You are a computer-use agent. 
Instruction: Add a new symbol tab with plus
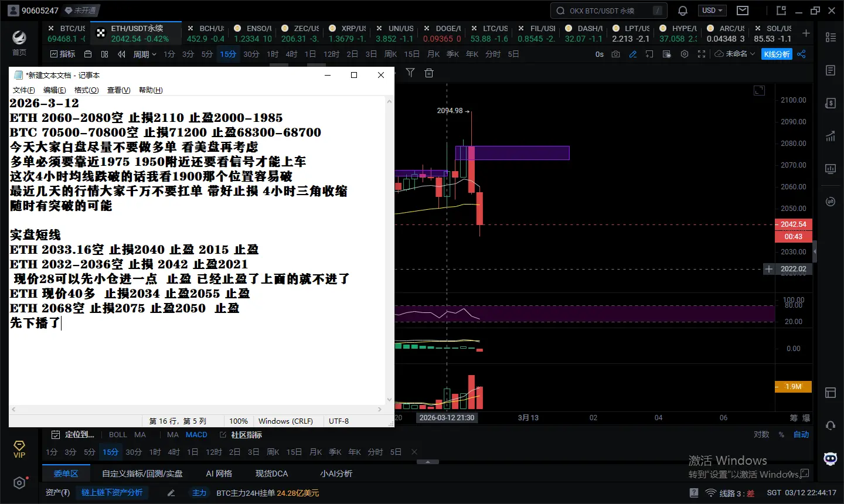tap(806, 33)
